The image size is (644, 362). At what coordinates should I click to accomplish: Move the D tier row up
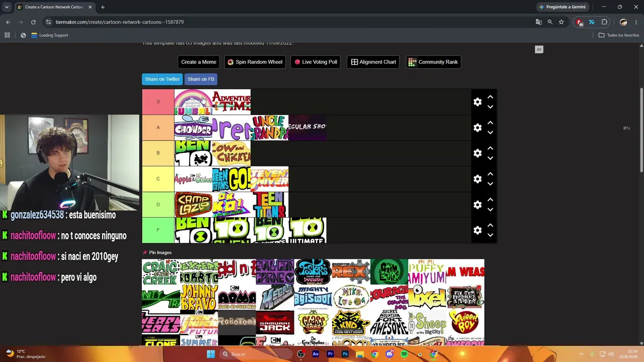pyautogui.click(x=490, y=200)
